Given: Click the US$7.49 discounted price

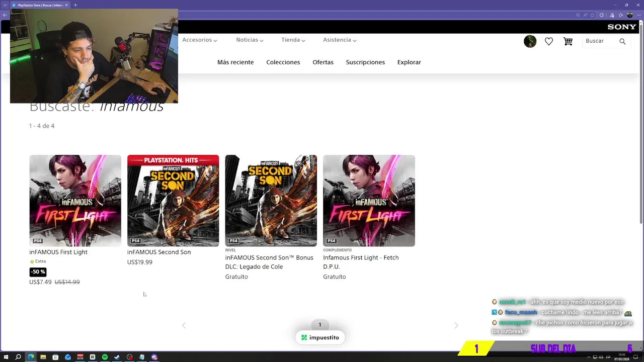Looking at the screenshot, I should pos(40,282).
